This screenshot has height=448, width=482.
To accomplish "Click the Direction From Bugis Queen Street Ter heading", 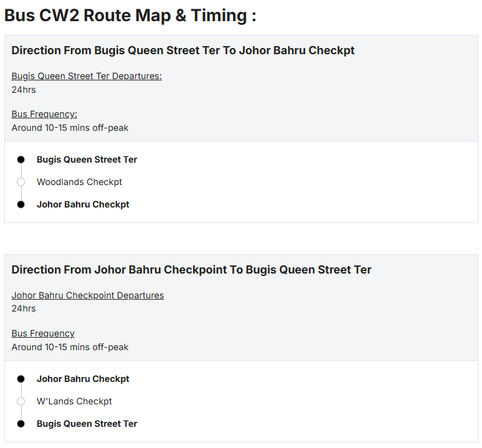I will coord(183,50).
